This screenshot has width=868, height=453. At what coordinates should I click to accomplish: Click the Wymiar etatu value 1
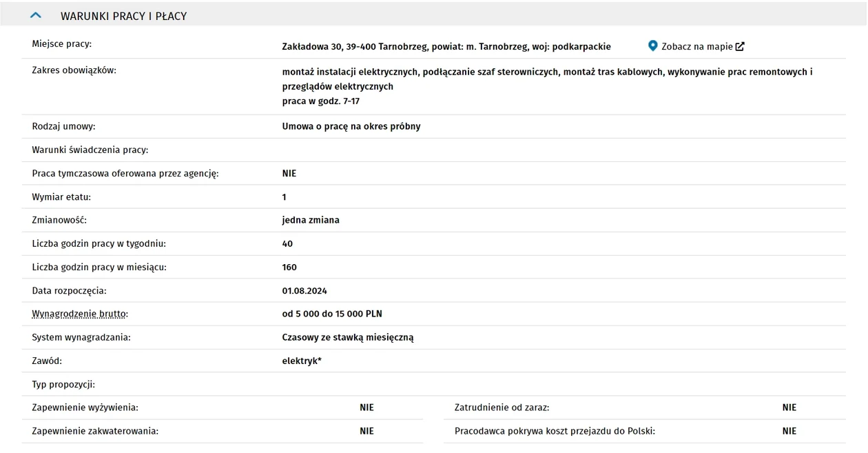(285, 197)
